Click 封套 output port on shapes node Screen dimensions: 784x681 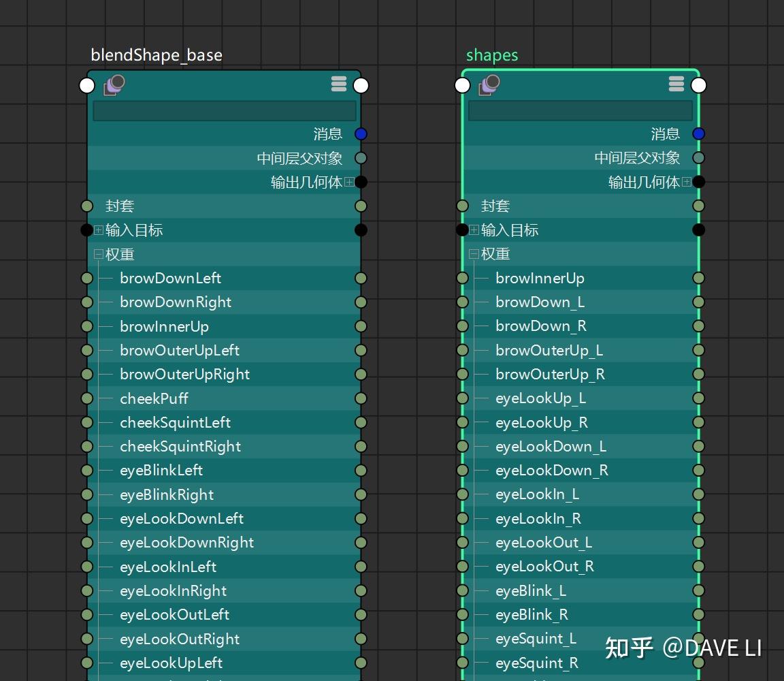pyautogui.click(x=698, y=206)
